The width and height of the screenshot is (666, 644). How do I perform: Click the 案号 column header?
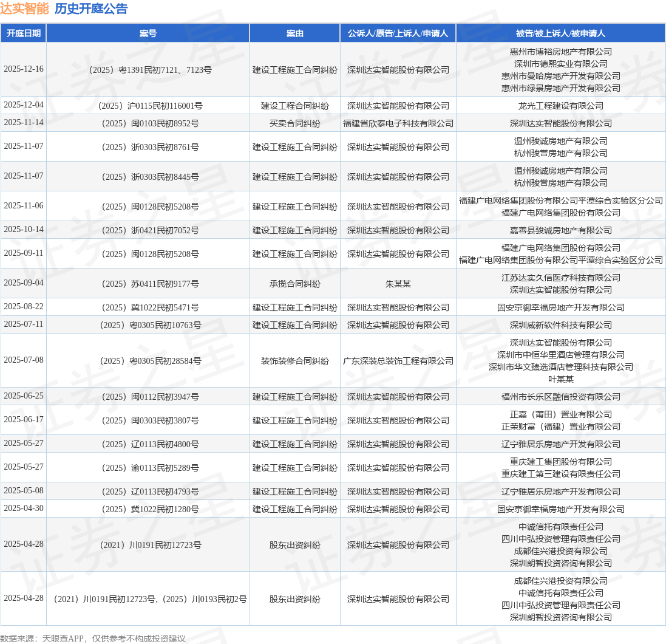click(148, 33)
